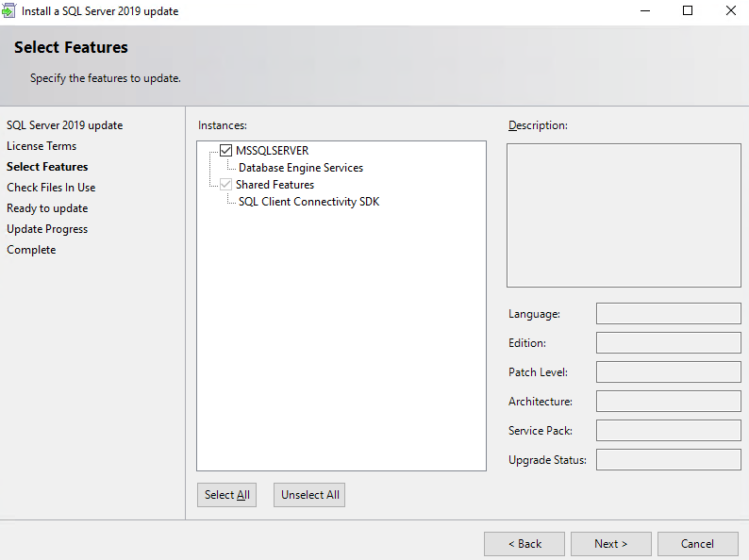The image size is (749, 560).
Task: Click the SQL Server 2019 update step
Action: pyautogui.click(x=64, y=125)
